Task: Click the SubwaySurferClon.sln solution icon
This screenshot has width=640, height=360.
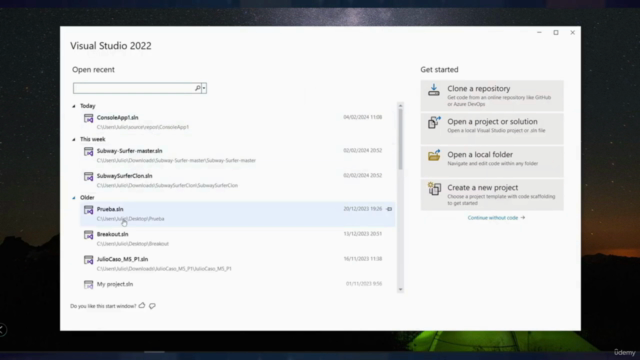Action: pos(89,177)
